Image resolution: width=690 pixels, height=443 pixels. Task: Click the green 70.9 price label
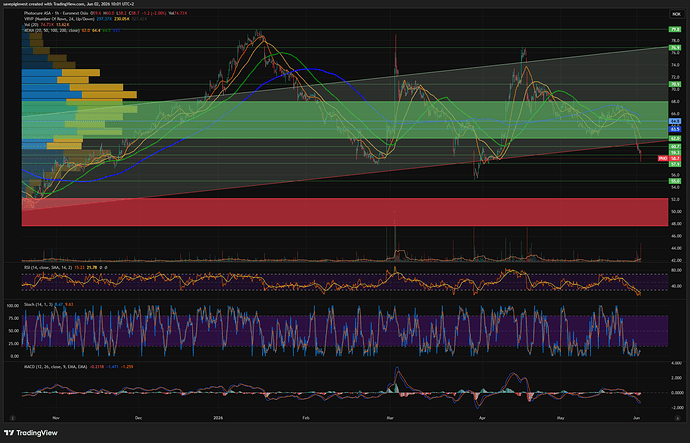675,84
